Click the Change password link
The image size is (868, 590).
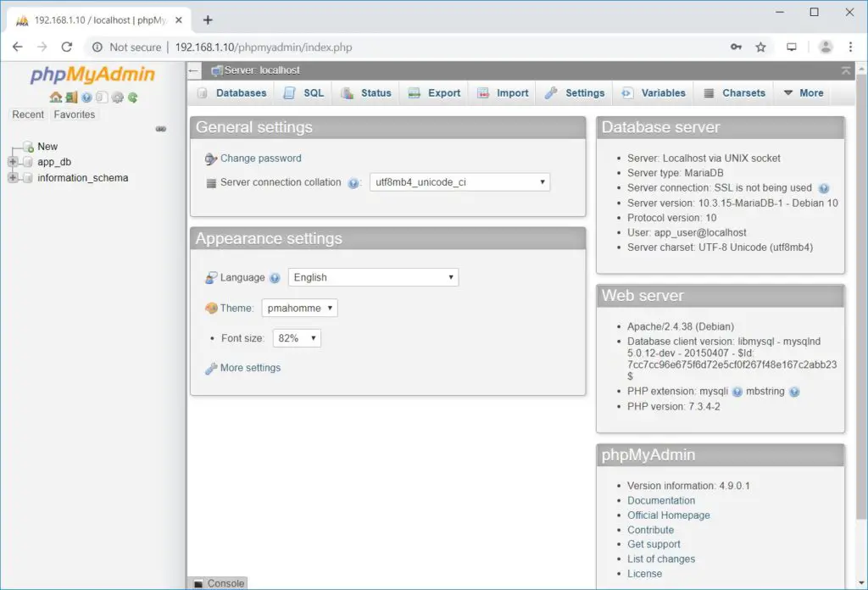(261, 159)
